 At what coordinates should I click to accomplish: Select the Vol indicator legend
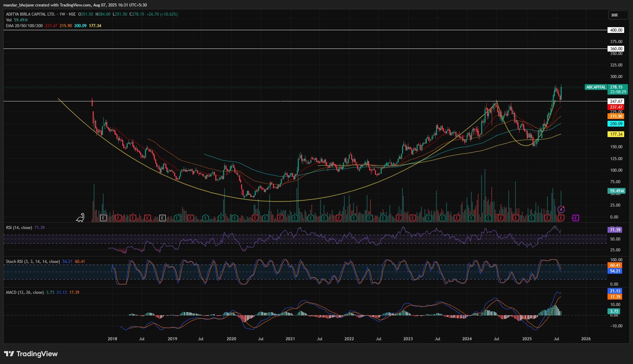click(9, 20)
